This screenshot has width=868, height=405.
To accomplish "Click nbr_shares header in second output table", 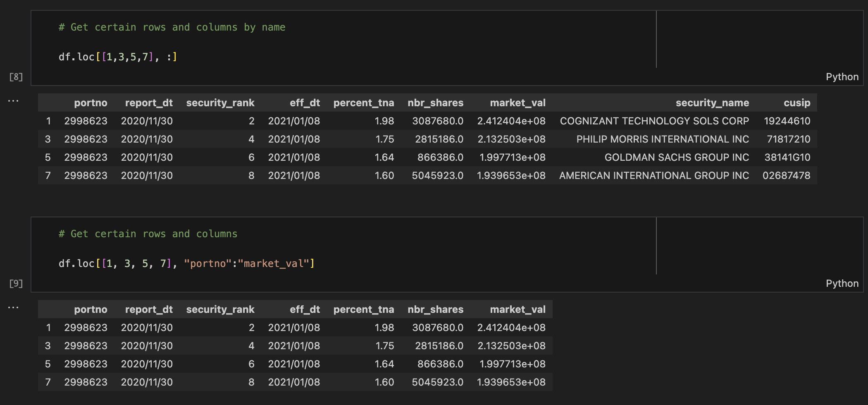I will click(x=435, y=310).
